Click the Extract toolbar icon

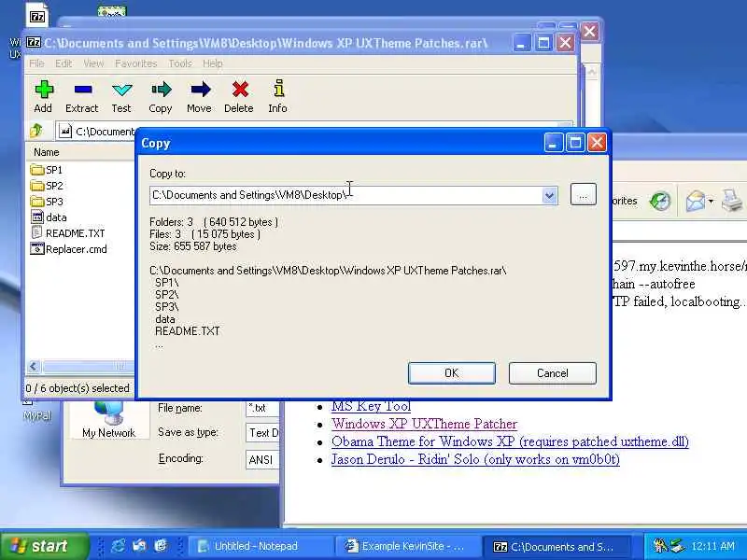(x=82, y=97)
